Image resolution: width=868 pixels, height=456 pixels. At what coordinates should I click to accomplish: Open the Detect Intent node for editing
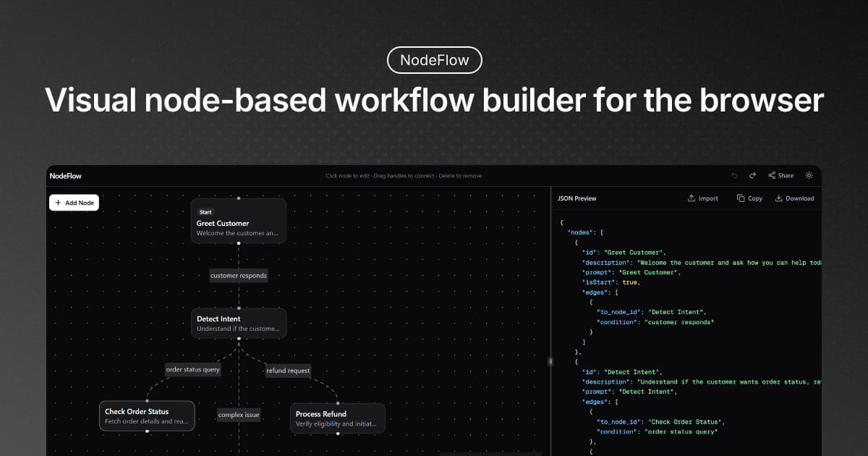[x=238, y=323]
